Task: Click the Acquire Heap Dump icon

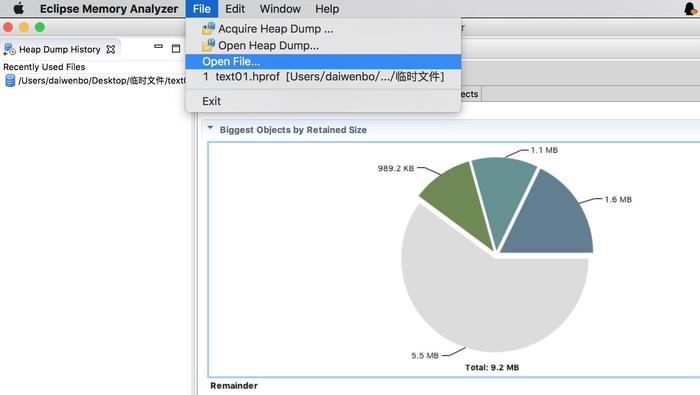Action: 208,29
